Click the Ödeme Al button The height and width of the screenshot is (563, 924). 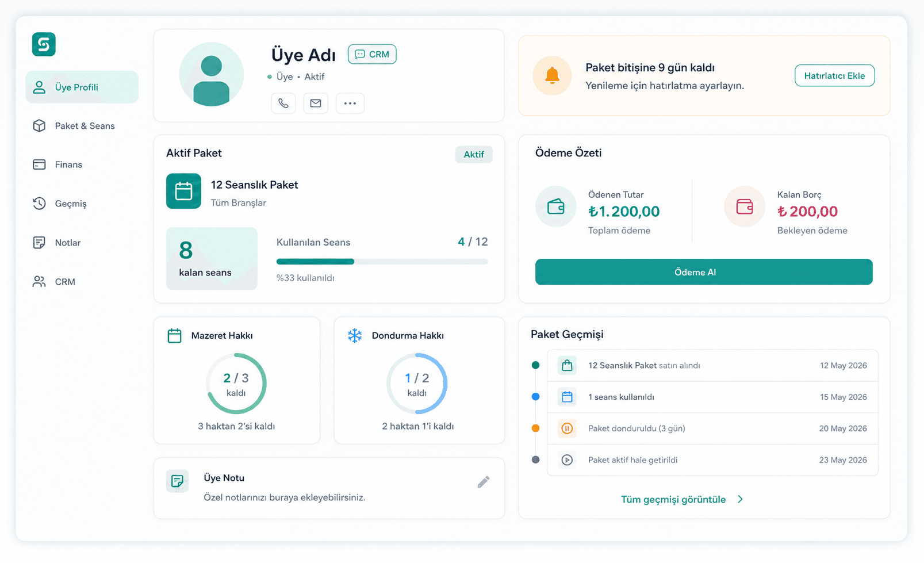coord(704,272)
